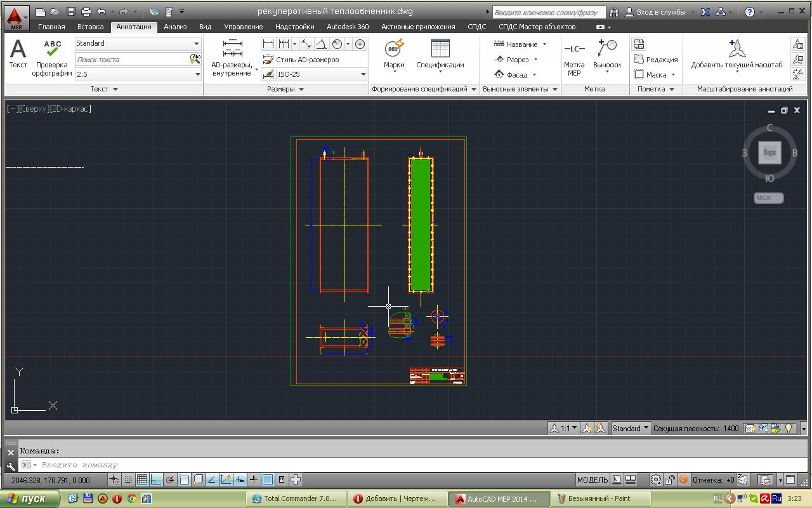Switch to the Главная ribbon tab
The image size is (812, 508).
point(51,27)
